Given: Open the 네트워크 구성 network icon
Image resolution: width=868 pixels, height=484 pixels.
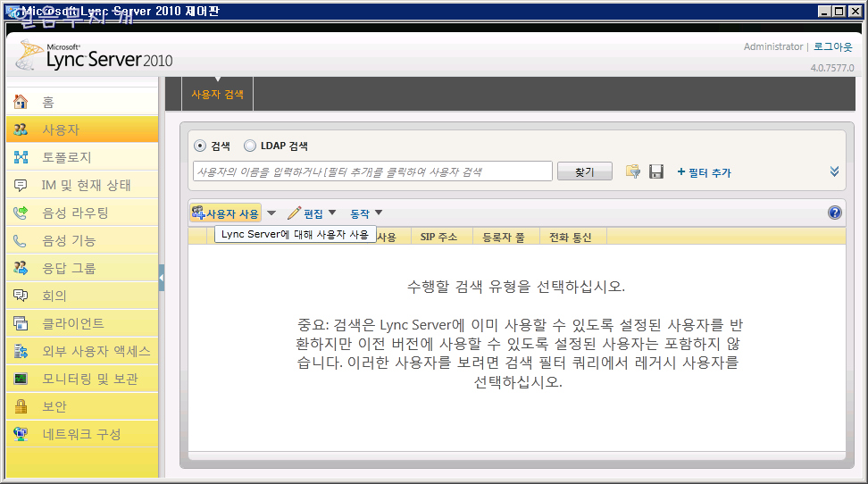Looking at the screenshot, I should [21, 434].
